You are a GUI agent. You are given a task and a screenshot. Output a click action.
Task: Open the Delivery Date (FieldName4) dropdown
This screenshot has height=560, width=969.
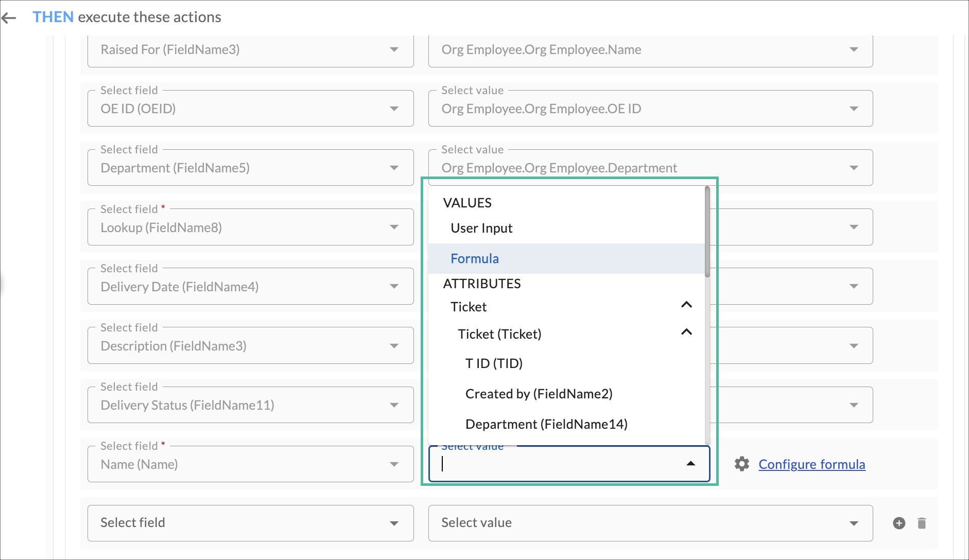(250, 287)
